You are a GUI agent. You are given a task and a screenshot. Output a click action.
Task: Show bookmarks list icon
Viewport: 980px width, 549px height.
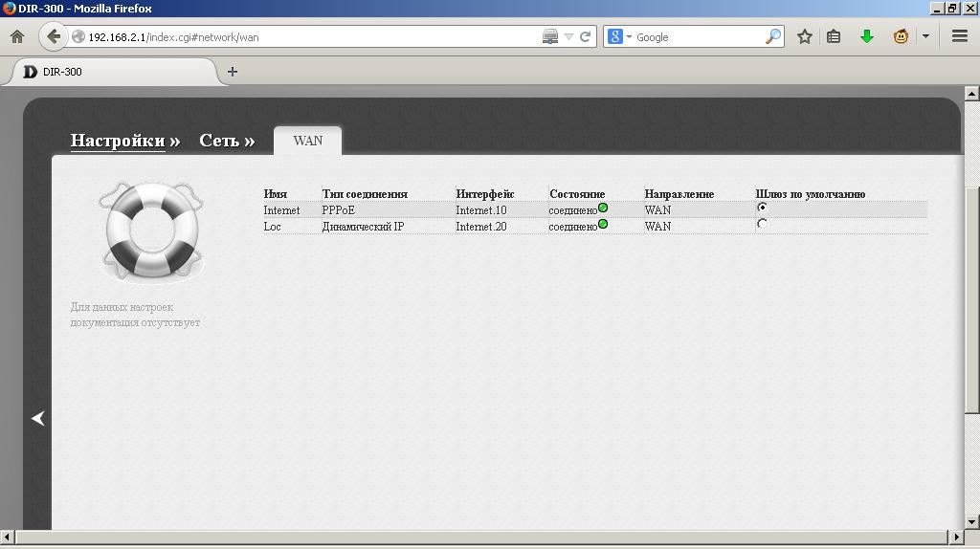click(x=834, y=37)
